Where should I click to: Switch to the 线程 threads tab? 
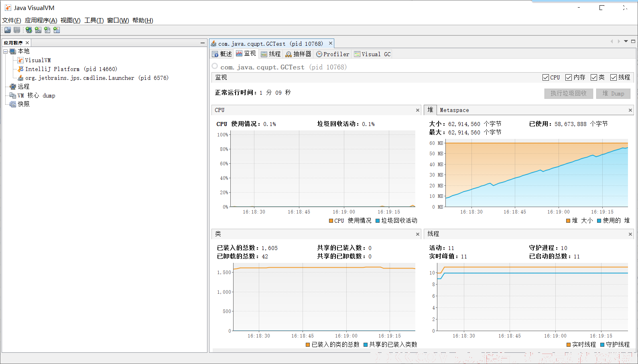tap(270, 54)
